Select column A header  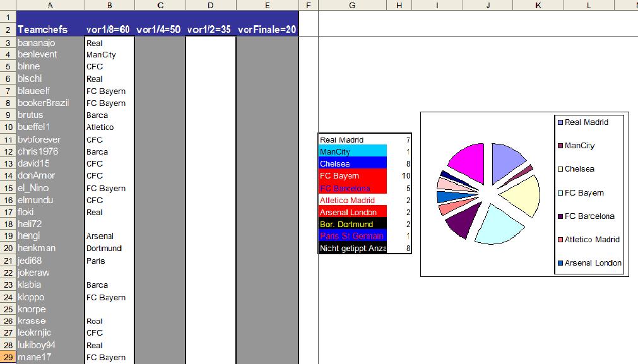point(50,5)
